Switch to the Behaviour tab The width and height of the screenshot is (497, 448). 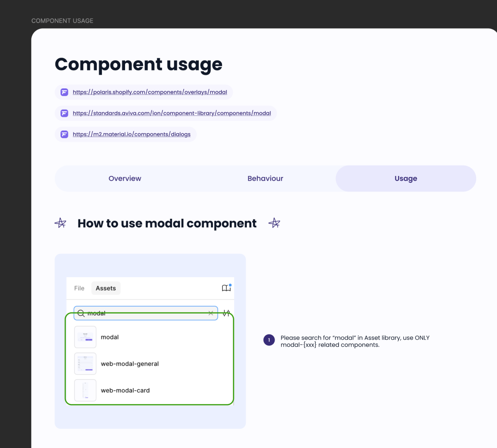pos(265,178)
